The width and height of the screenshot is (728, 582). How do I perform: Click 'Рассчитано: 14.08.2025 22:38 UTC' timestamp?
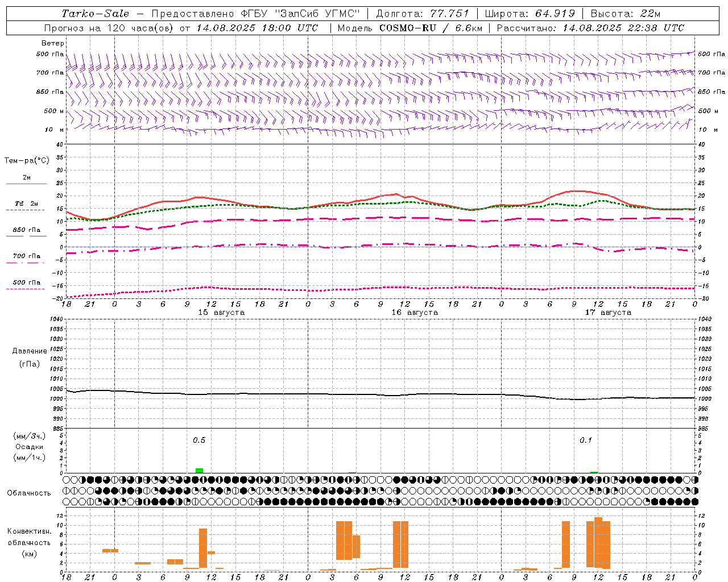pos(590,28)
